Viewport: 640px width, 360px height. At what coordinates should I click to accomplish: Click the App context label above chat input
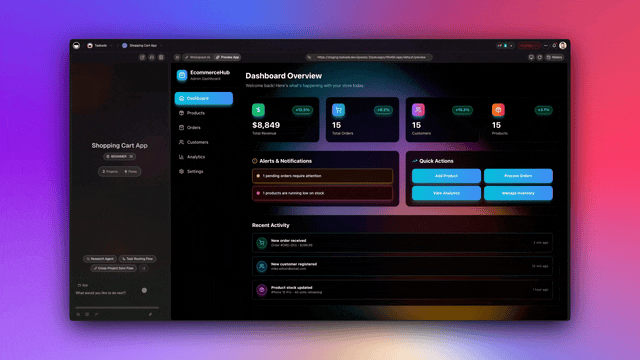pyautogui.click(x=83, y=285)
